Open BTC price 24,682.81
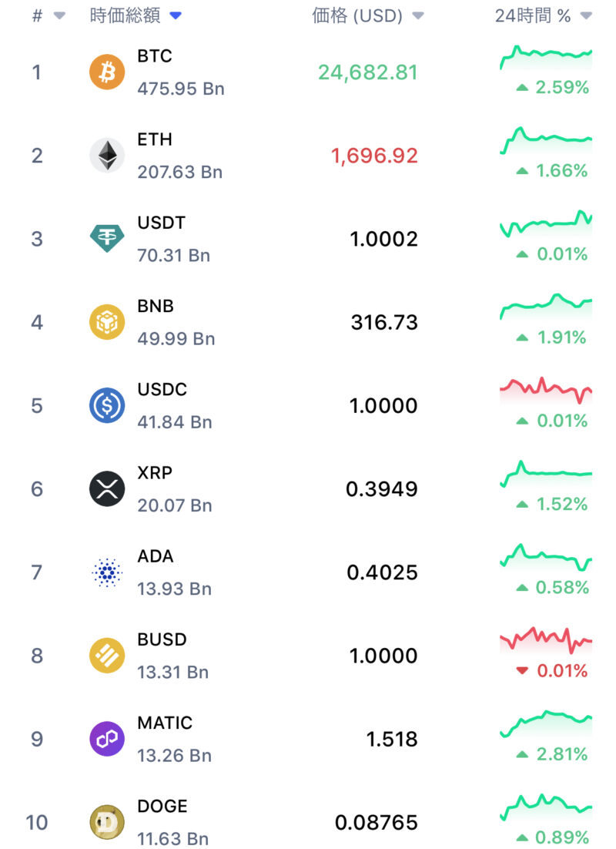Viewport: 616px width, 849px height. point(368,72)
